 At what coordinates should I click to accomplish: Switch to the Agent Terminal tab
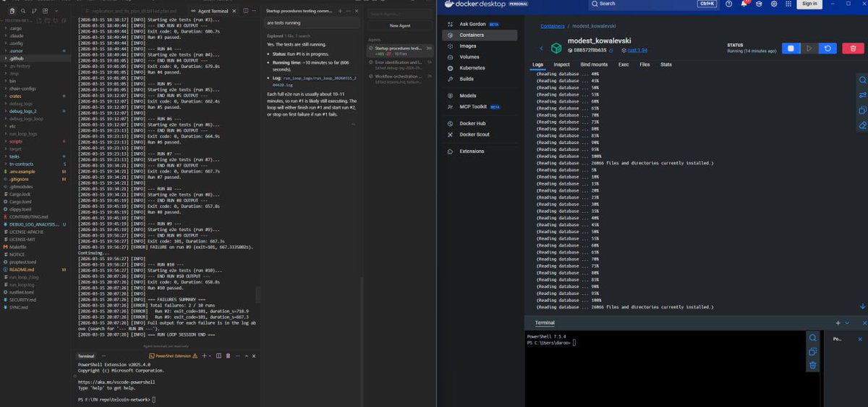coord(213,12)
